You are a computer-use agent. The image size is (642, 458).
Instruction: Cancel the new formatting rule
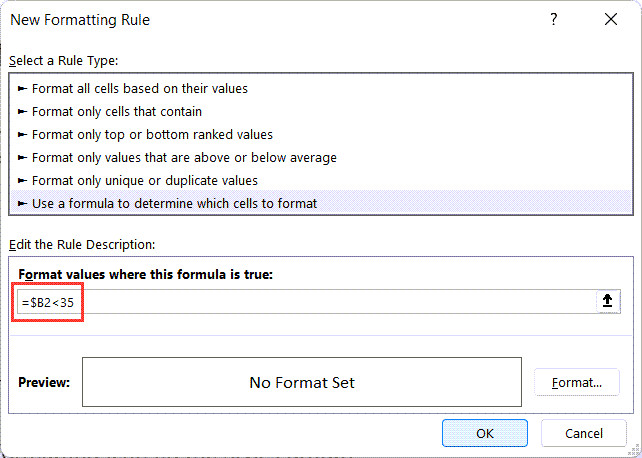pos(584,433)
